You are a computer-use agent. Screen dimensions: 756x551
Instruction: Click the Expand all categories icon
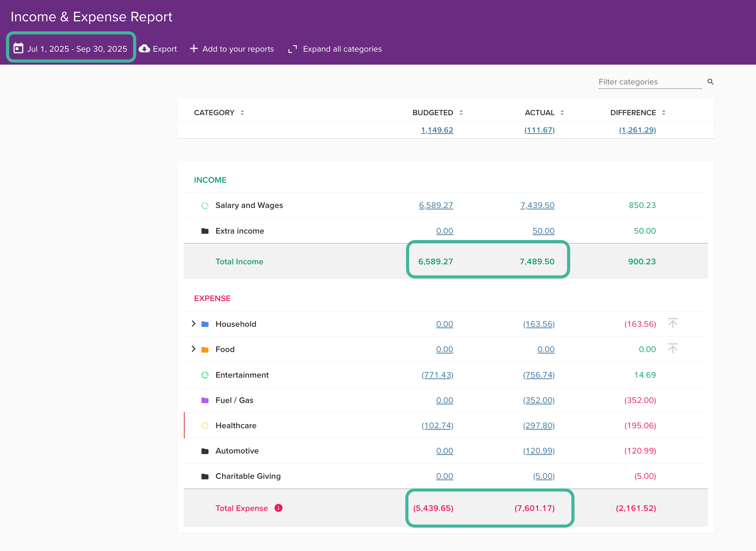point(292,49)
